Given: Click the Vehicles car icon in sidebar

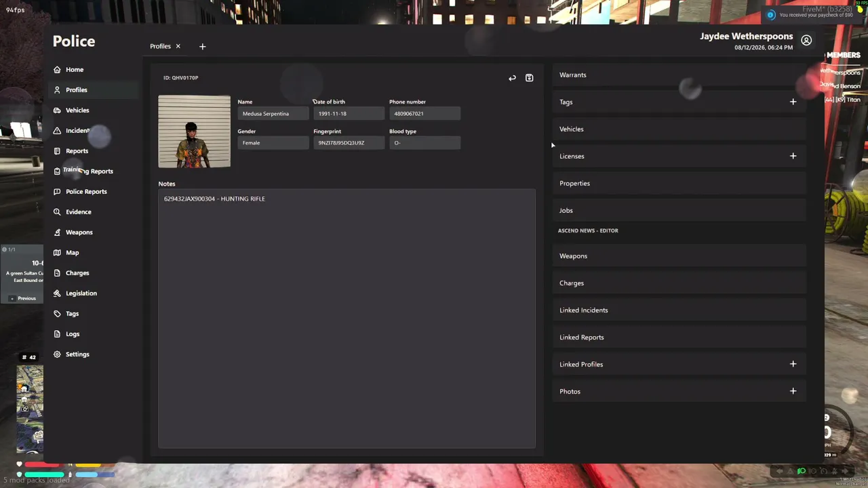Looking at the screenshot, I should (x=57, y=110).
